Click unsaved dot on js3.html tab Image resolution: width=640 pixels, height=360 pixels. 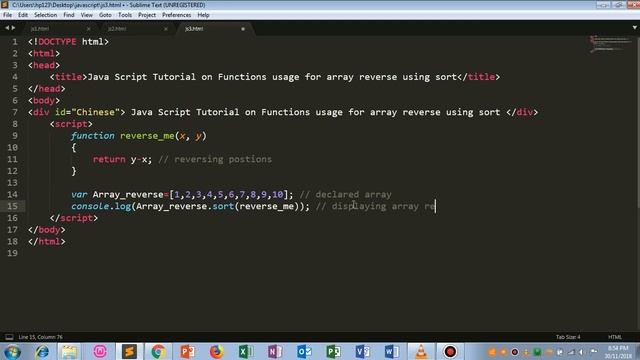coord(243,29)
